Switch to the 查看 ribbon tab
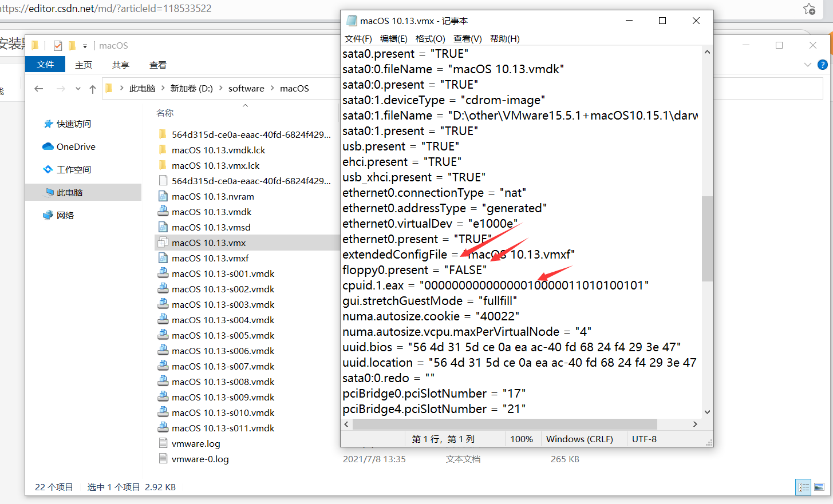Viewport: 833px width, 504px height. coord(158,65)
